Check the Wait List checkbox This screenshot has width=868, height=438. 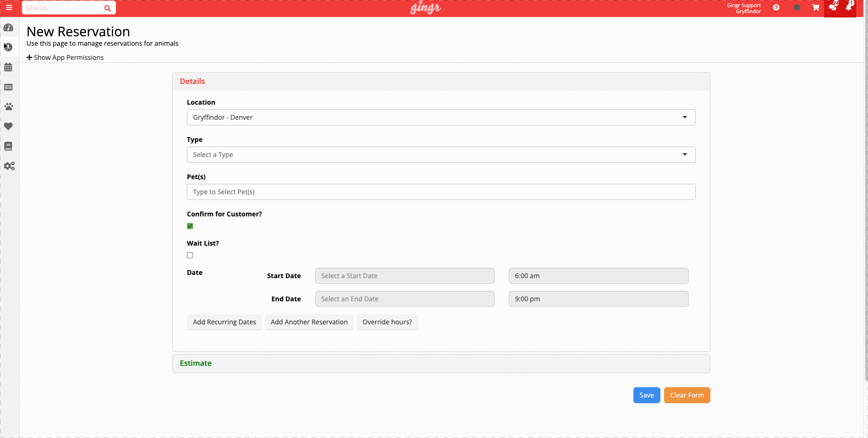(190, 256)
